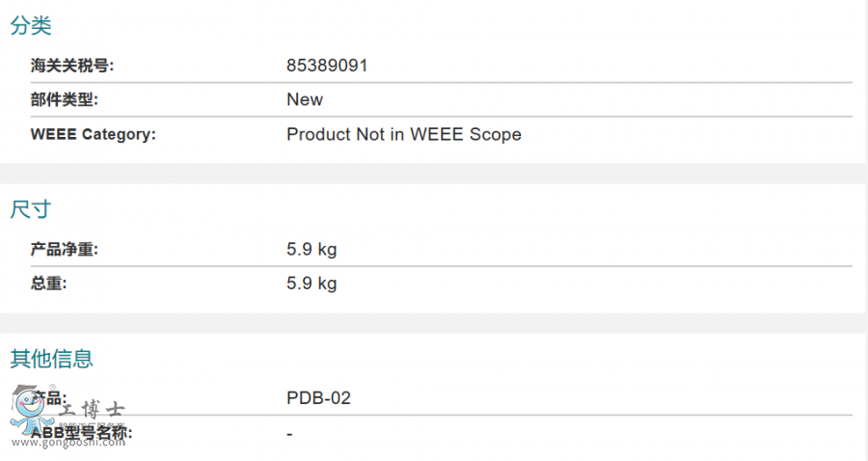868x461 pixels.
Task: Select the 其他信息 section heading
Action: tap(52, 359)
